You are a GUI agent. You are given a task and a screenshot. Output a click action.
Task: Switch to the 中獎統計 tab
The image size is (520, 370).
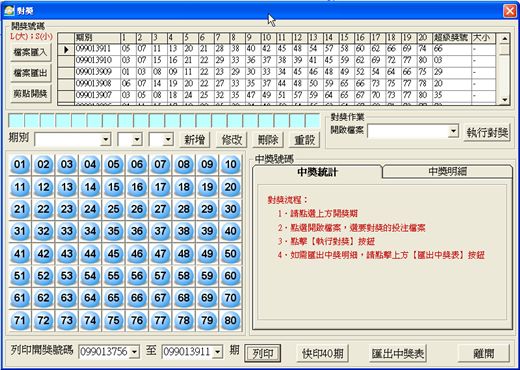tap(317, 172)
